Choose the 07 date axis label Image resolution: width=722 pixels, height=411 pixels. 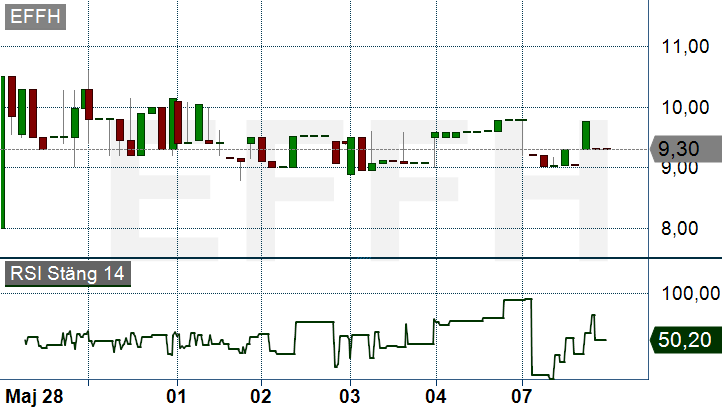(522, 396)
